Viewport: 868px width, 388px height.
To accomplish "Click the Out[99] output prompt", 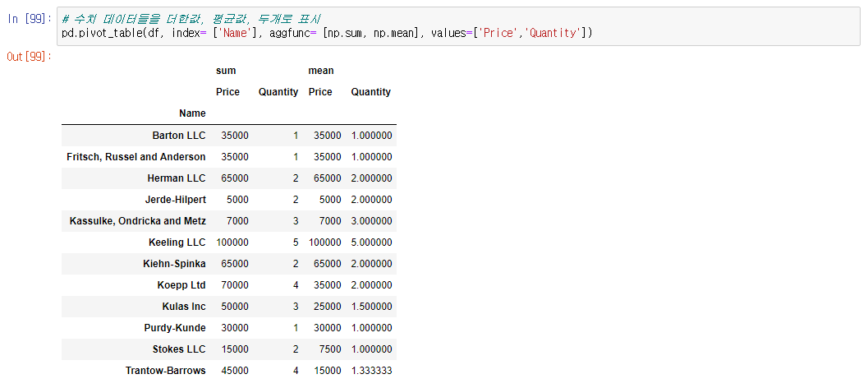I will pos(29,57).
